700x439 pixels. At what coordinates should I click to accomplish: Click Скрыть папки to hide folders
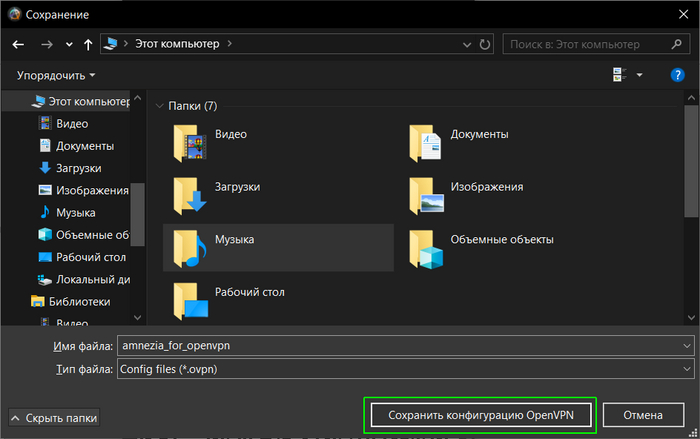pyautogui.click(x=55, y=416)
